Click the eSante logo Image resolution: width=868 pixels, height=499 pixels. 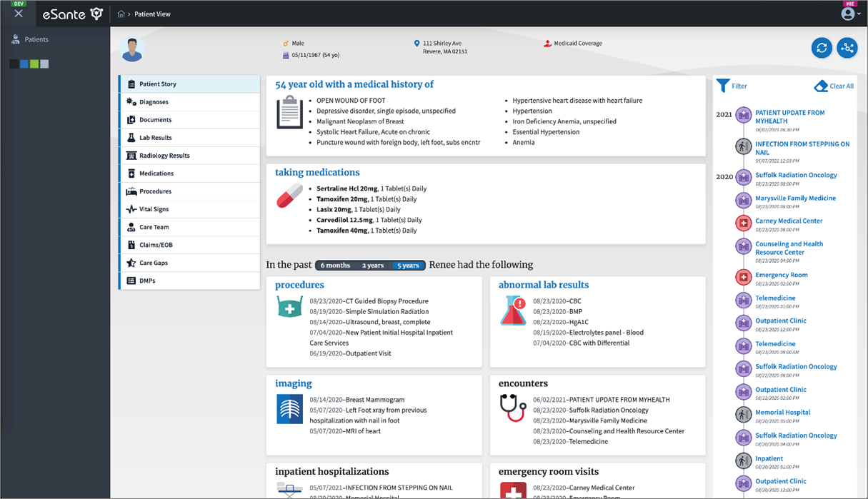(x=73, y=14)
